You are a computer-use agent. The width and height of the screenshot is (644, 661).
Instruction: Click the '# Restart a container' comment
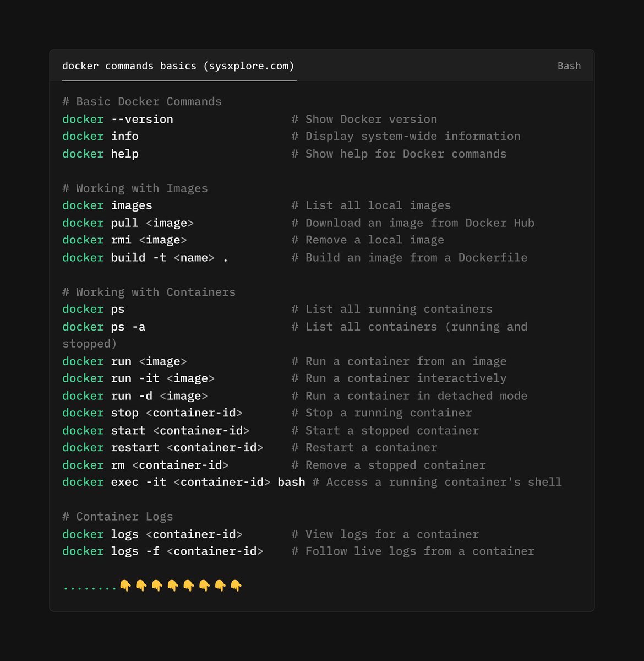click(364, 448)
